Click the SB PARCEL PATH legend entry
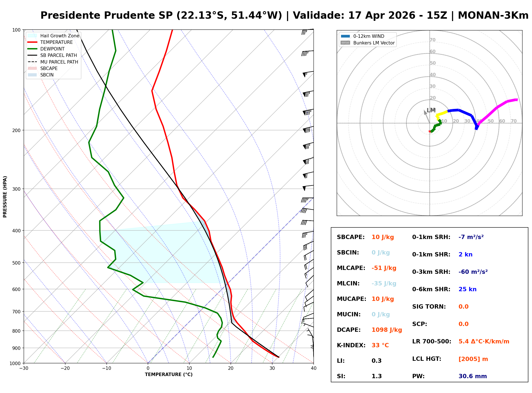Screen dimensions: 532x393 (x=59, y=55)
